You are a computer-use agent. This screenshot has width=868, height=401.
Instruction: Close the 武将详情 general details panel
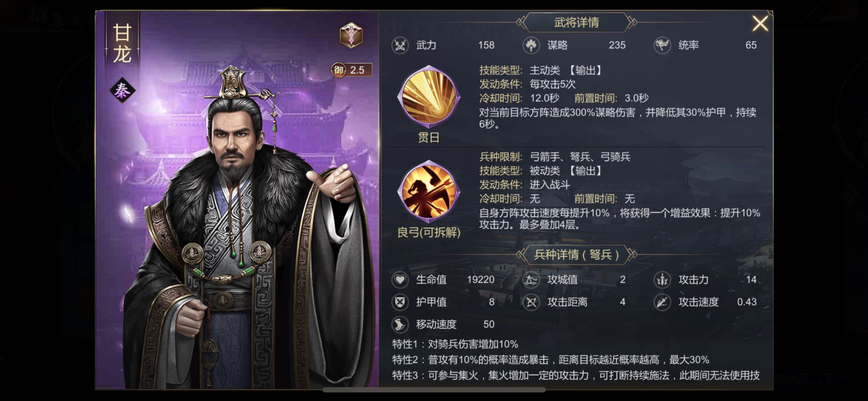pyautogui.click(x=760, y=23)
